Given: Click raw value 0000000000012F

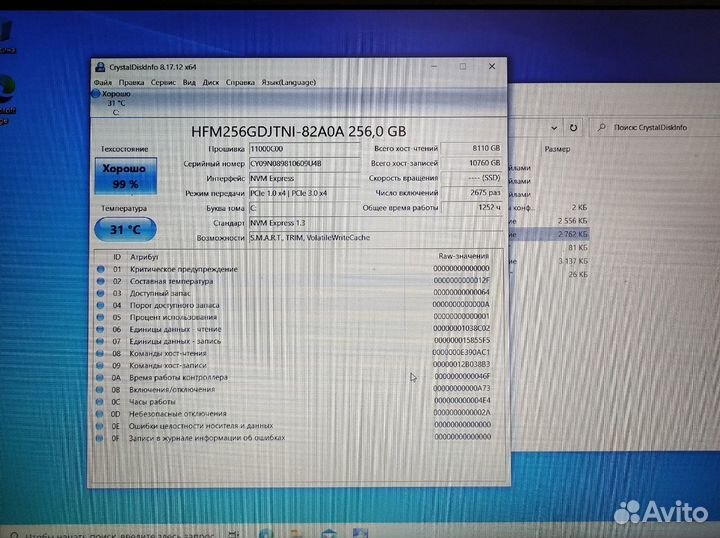Looking at the screenshot, I should pyautogui.click(x=461, y=280).
